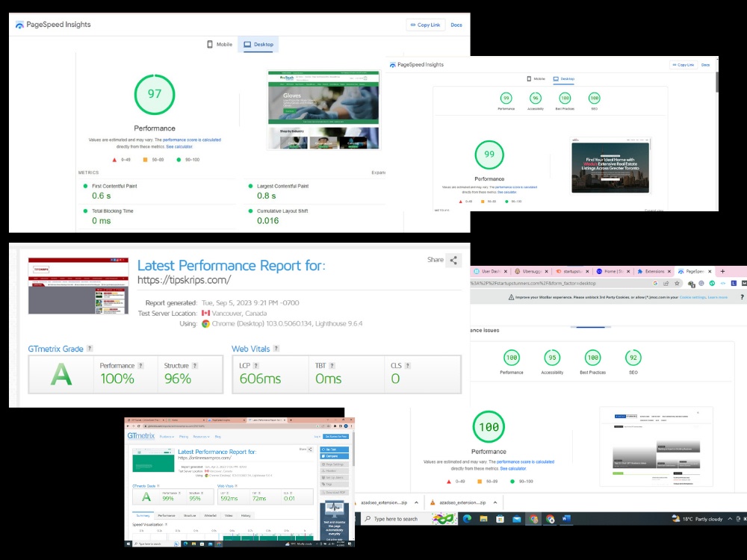The image size is (747, 560).
Task: Click the First Contentful Paint 0.6 s value
Action: pos(102,196)
